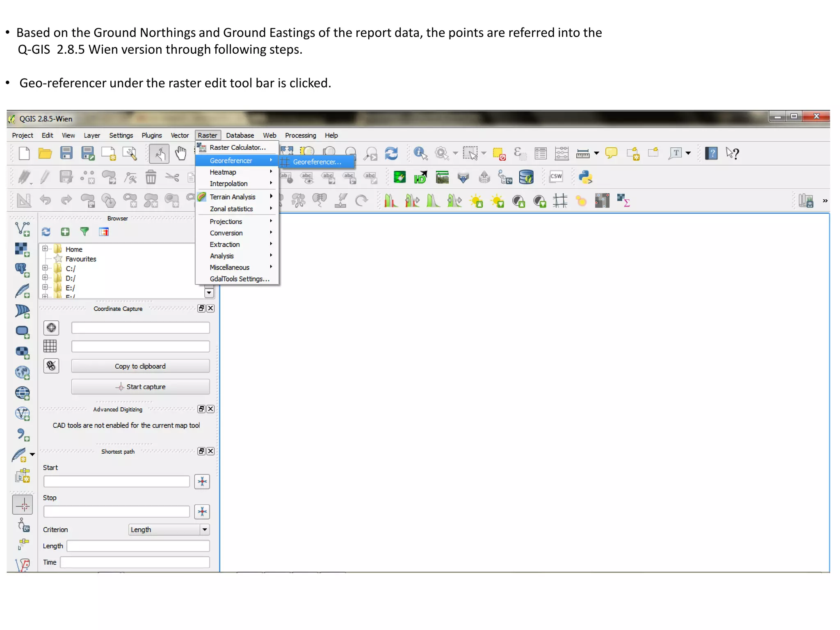Click the Start location input field
The image size is (840, 630).
coord(116,482)
